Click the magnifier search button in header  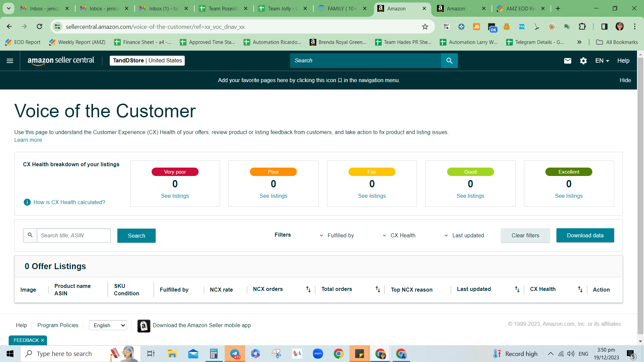point(449,61)
